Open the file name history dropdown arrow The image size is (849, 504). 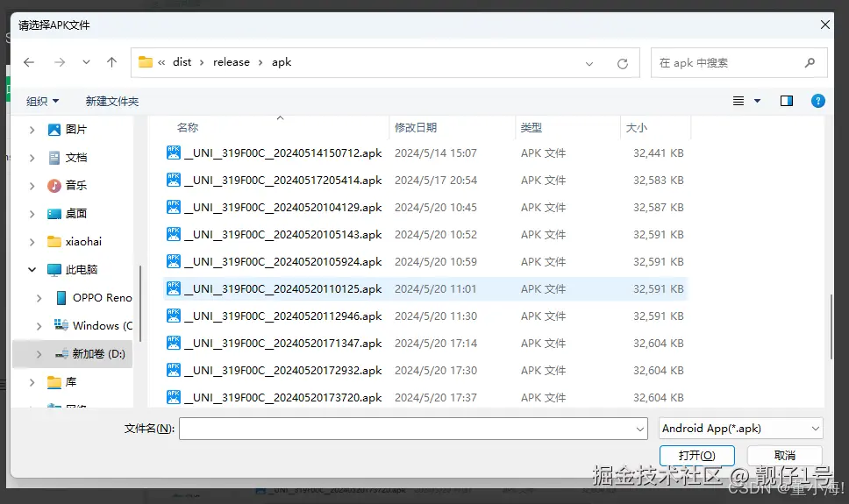[640, 429]
